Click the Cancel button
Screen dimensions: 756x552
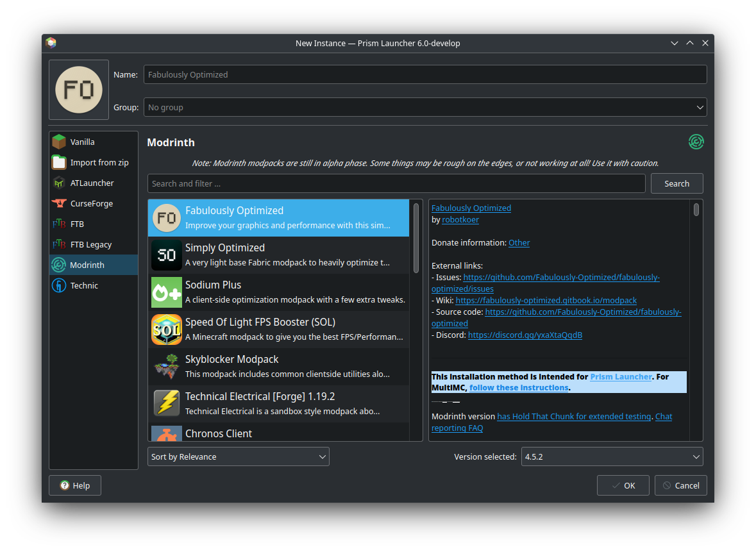pyautogui.click(x=680, y=485)
